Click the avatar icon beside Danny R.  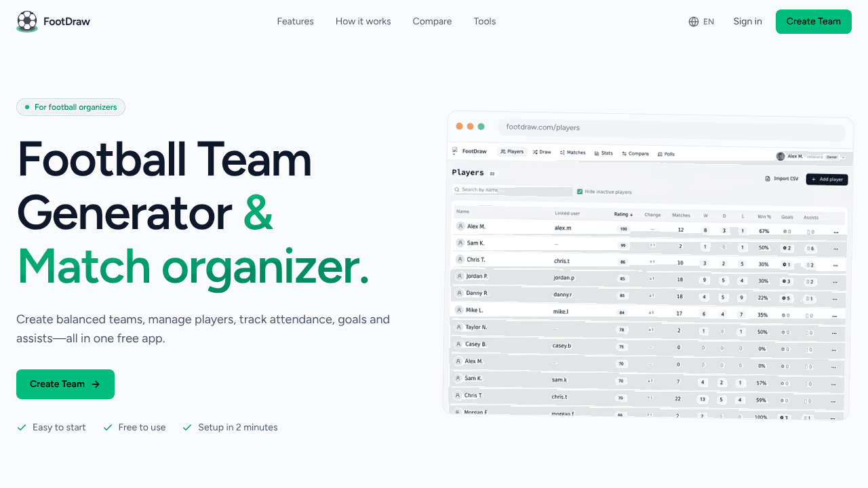pos(459,293)
